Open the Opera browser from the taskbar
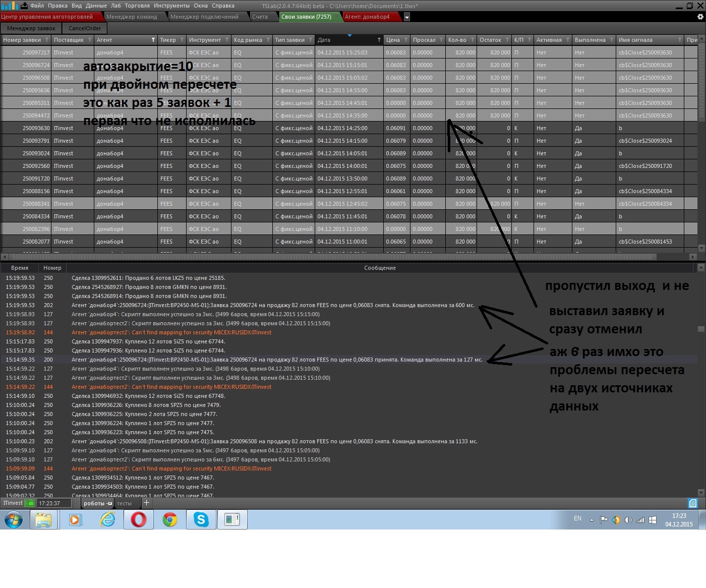The image size is (706, 588). 139,519
